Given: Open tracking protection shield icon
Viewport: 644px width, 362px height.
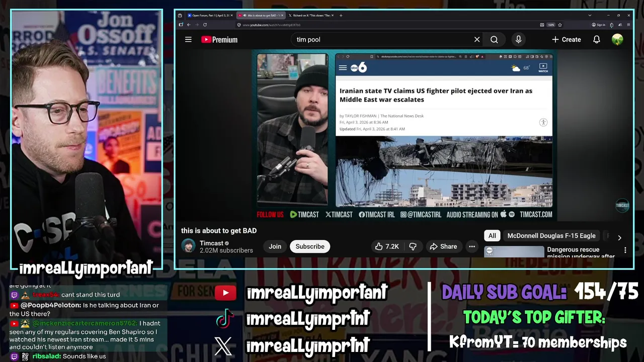Looking at the screenshot, I should (x=238, y=25).
